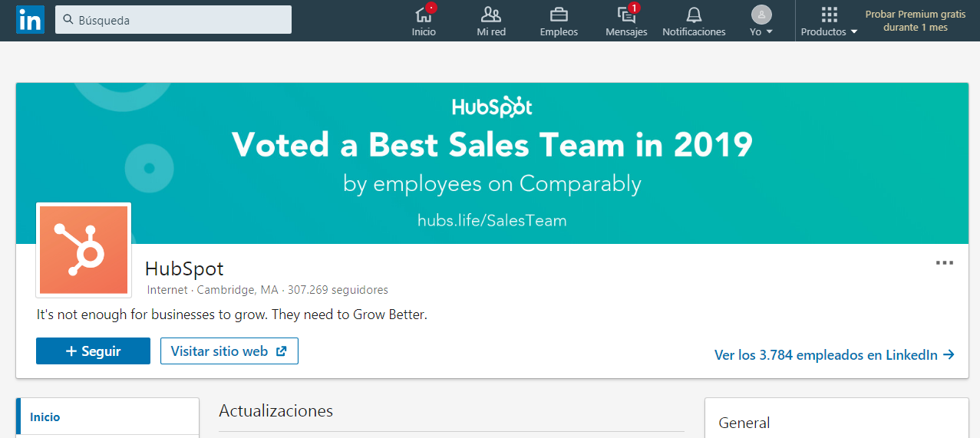980x438 pixels.
Task: Select the Inicio tab in company sidebar
Action: coord(45,417)
